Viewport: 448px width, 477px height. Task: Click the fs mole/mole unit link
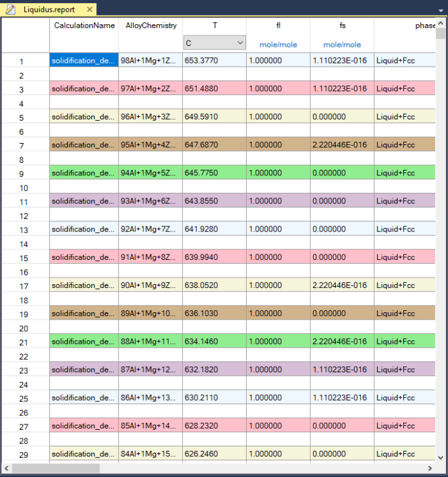point(342,45)
